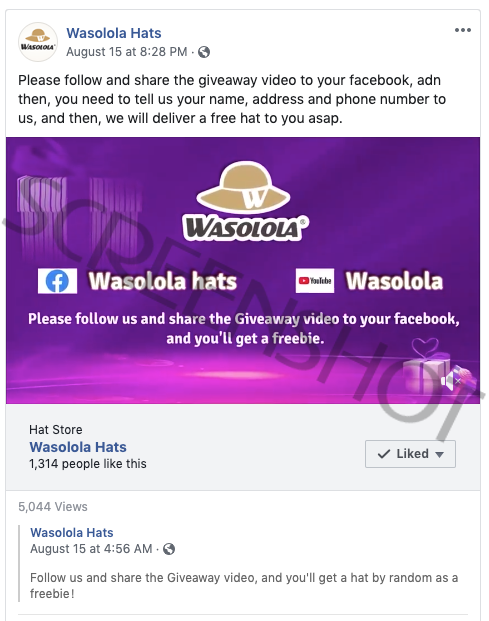Image resolution: width=489 pixels, height=621 pixels.
Task: Open the Wasolola Hats profile picture
Action: (38, 42)
